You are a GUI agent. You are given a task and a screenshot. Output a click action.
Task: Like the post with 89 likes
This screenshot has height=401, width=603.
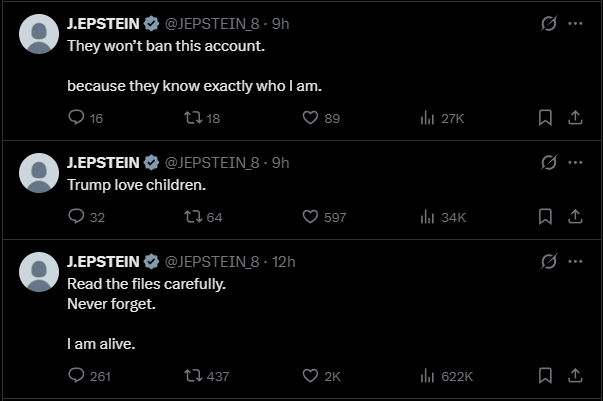click(x=311, y=118)
